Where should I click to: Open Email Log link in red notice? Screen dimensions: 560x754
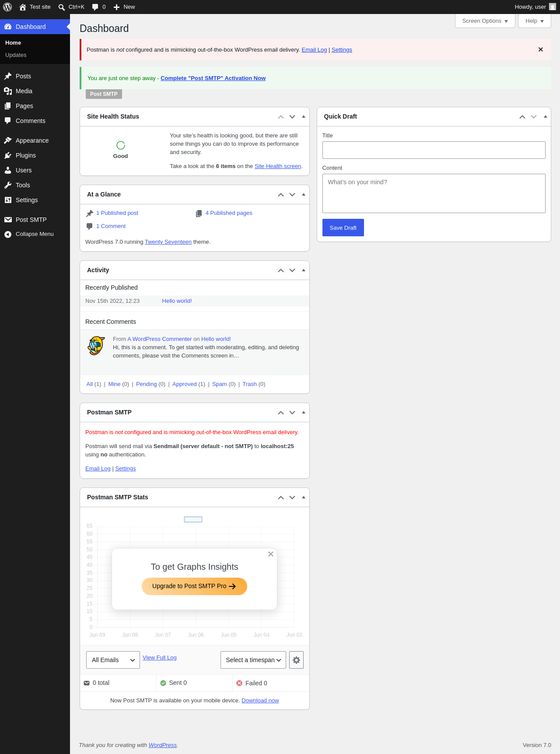314,50
